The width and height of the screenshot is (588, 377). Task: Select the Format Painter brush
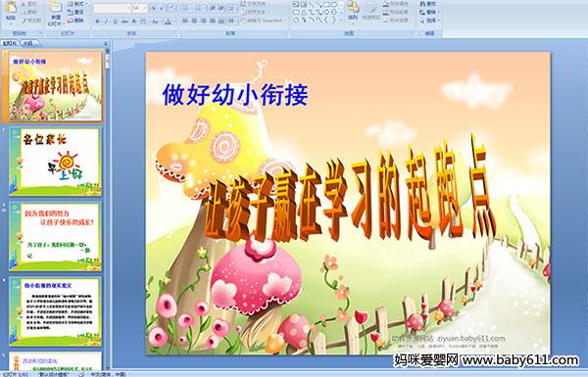pos(30,21)
